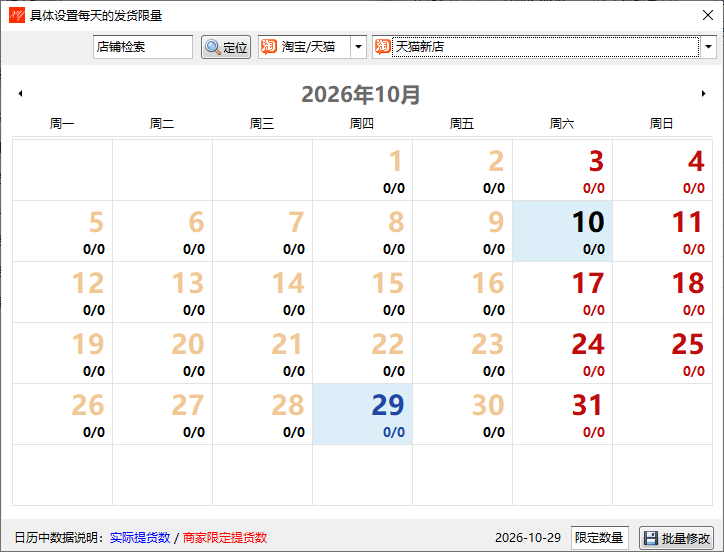Viewport: 724px width, 552px height.
Task: Select October 7 in the calendar
Action: click(x=262, y=231)
